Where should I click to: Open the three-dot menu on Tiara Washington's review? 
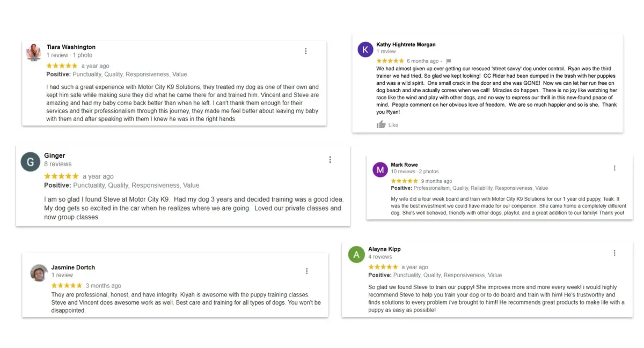click(x=306, y=51)
